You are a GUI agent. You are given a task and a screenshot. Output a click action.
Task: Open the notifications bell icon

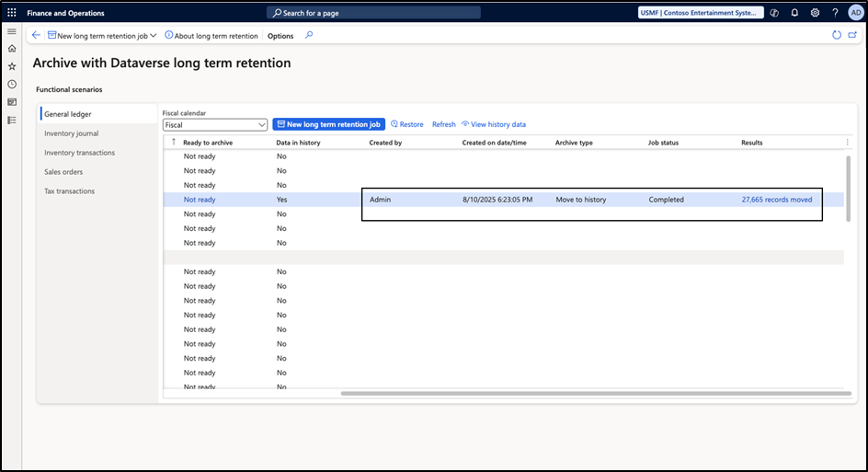(794, 13)
